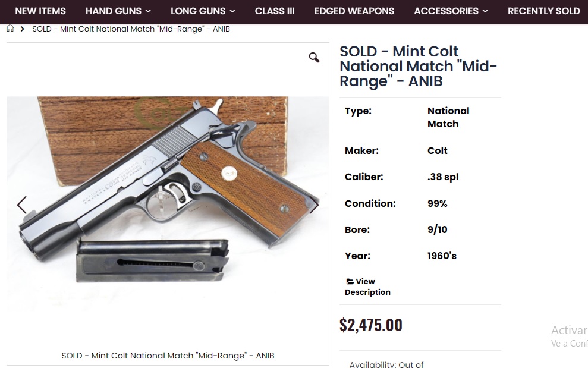Click the breadcrumb product name link
The image size is (588, 368).
click(x=131, y=29)
